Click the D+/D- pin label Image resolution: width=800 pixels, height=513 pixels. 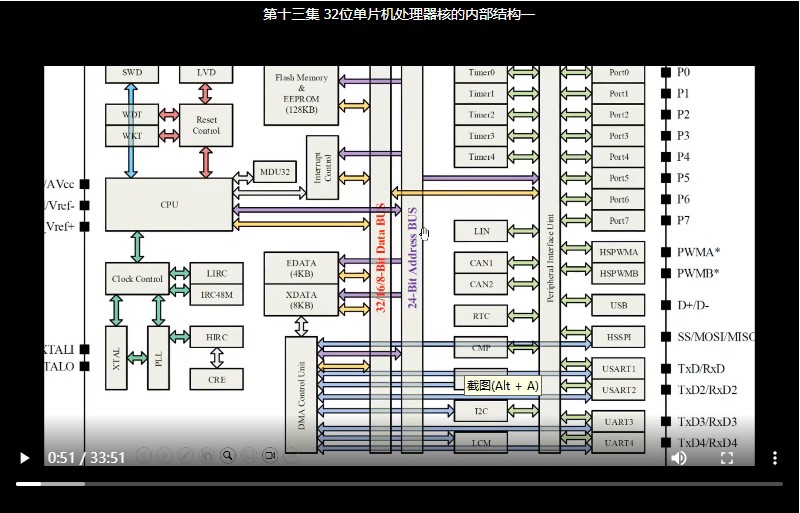click(x=693, y=305)
